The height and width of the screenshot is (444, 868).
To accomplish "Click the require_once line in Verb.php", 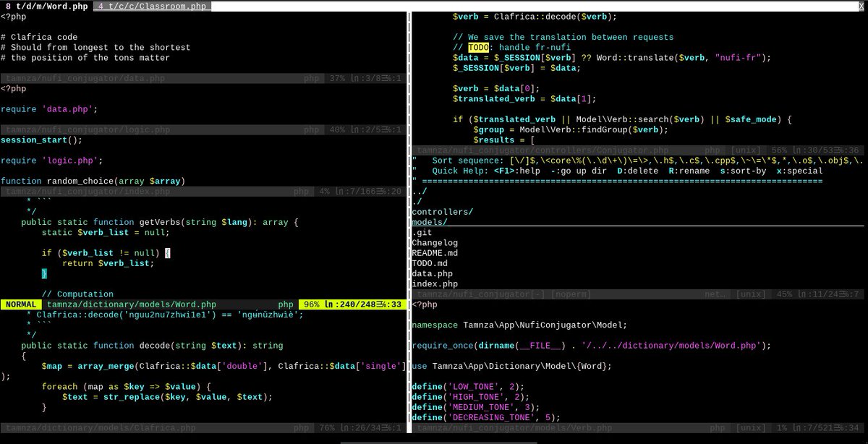I will click(592, 346).
